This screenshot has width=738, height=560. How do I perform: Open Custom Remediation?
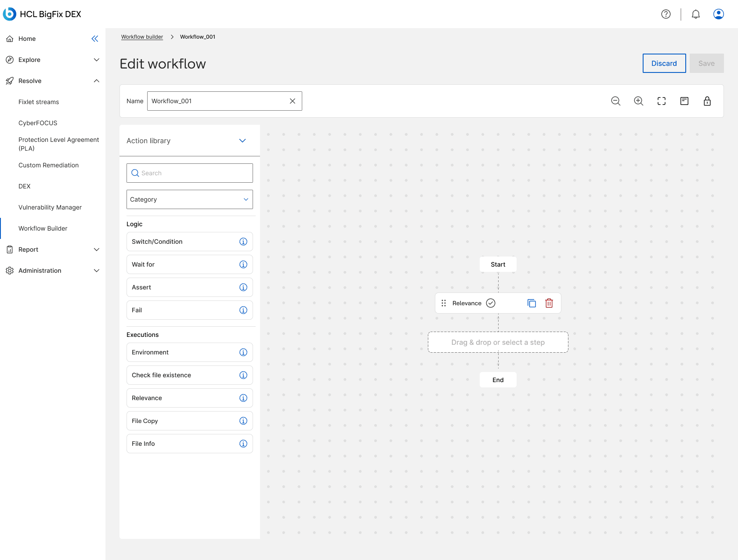[x=48, y=165]
